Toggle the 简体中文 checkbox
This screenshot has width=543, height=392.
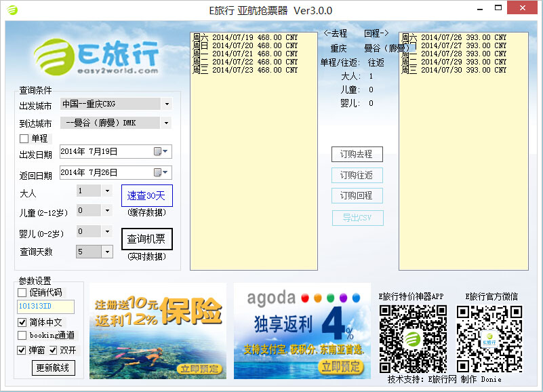click(22, 322)
